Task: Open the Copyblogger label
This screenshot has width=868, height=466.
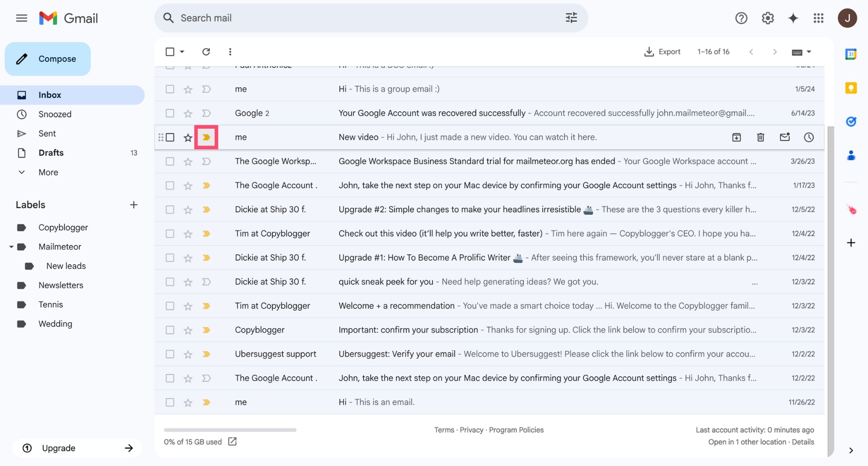Action: (x=63, y=227)
